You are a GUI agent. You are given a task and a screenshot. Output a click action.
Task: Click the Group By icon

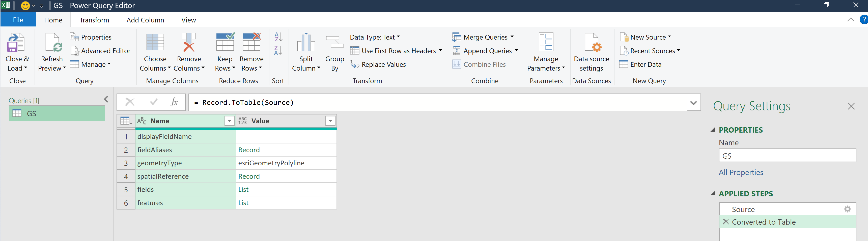point(334,43)
